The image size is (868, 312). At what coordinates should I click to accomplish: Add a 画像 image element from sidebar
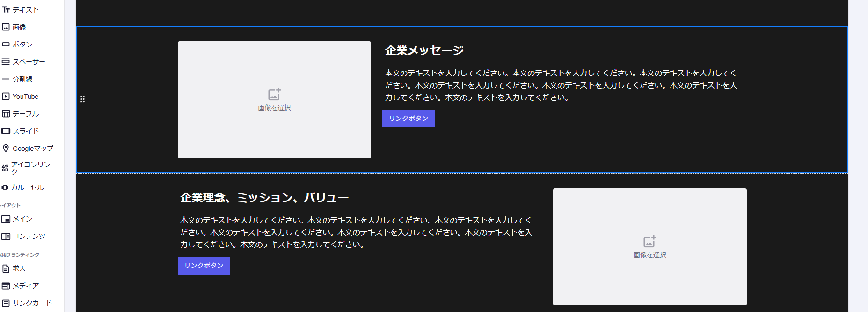pos(19,27)
